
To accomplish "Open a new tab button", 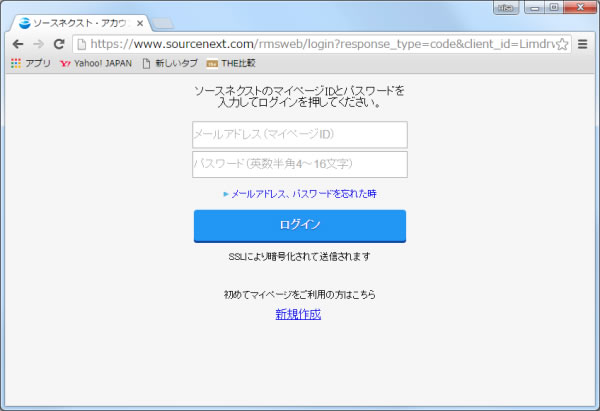I will tap(163, 24).
